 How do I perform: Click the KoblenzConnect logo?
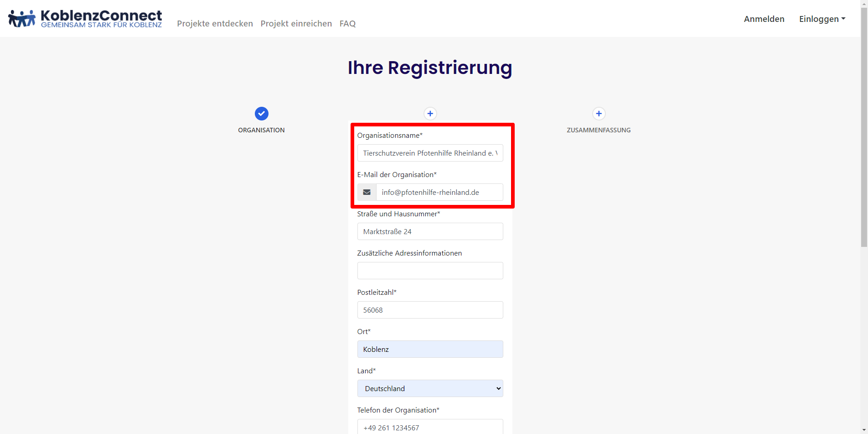click(x=85, y=19)
